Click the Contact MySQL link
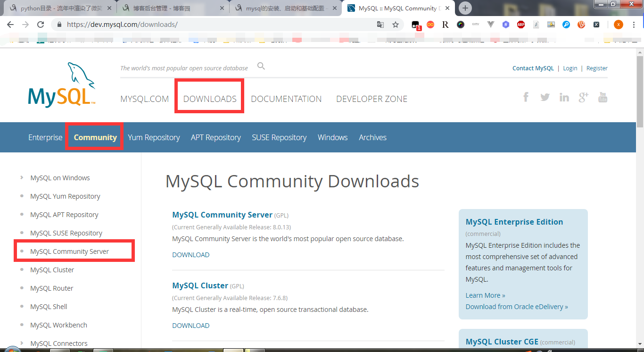The image size is (644, 352). (533, 68)
